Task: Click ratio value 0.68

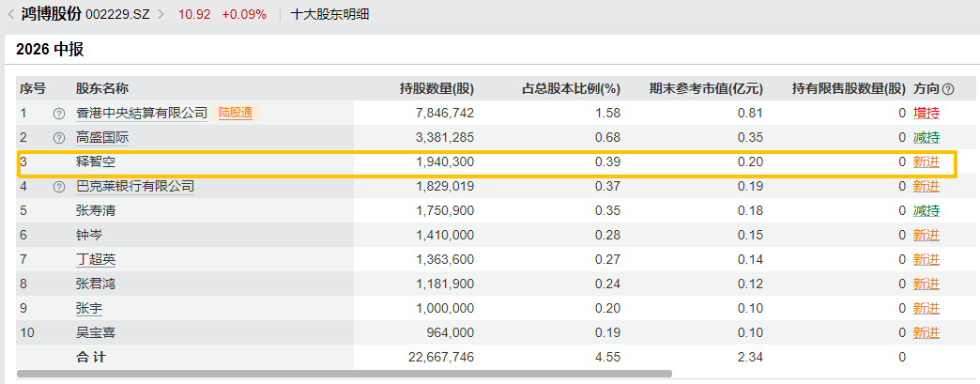Action: pos(609,138)
